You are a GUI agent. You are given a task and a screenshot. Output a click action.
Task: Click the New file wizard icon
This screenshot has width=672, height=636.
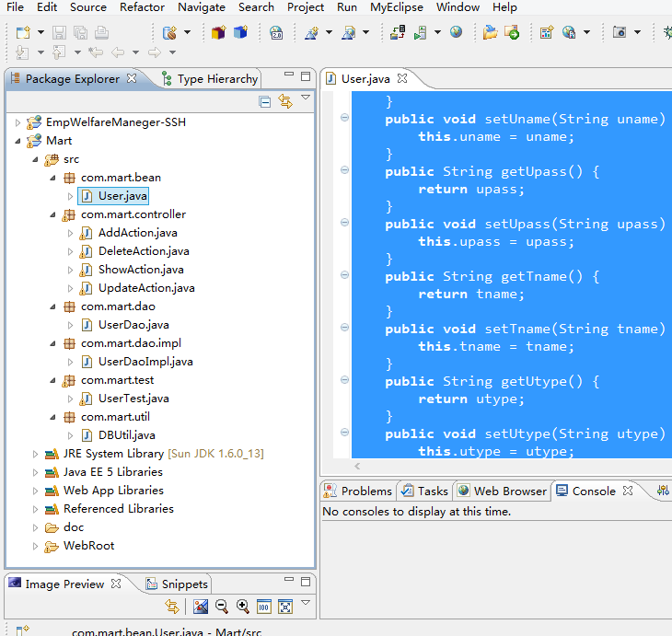[x=23, y=32]
